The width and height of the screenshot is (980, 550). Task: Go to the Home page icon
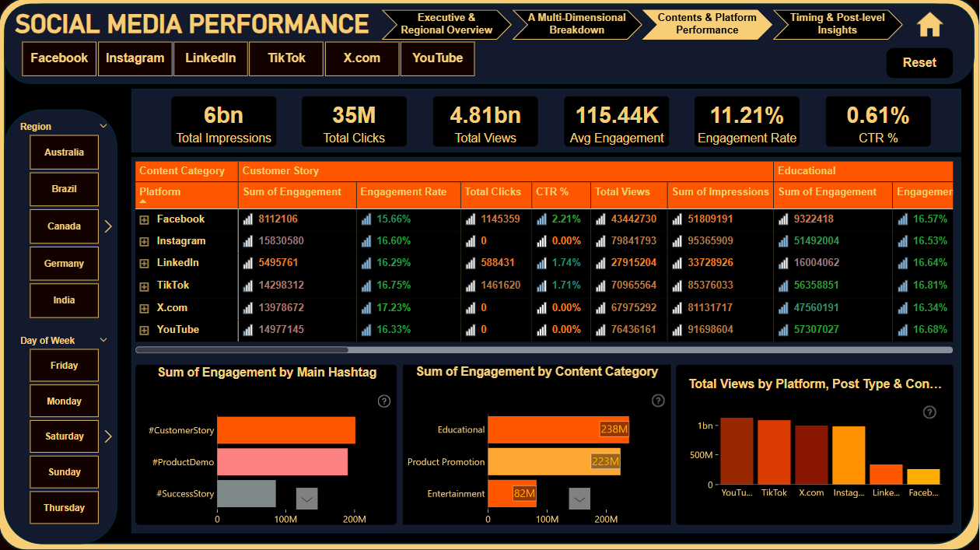(x=929, y=25)
